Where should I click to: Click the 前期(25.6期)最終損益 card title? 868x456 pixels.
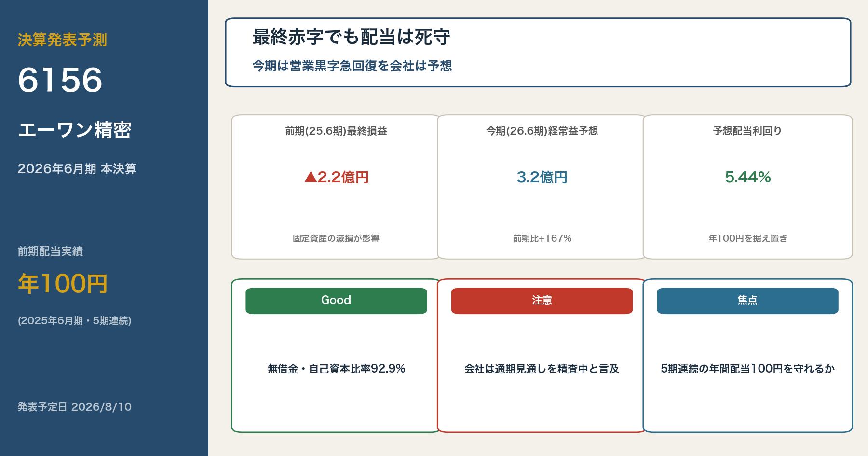point(336,131)
